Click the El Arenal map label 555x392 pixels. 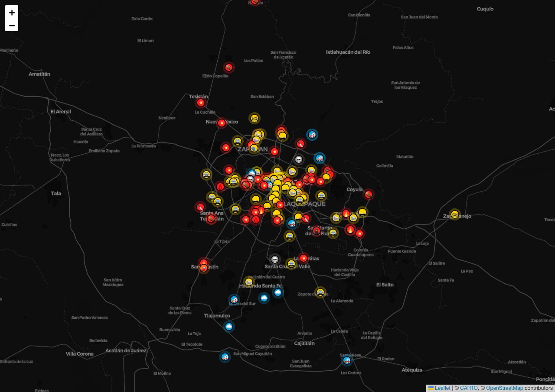61,111
